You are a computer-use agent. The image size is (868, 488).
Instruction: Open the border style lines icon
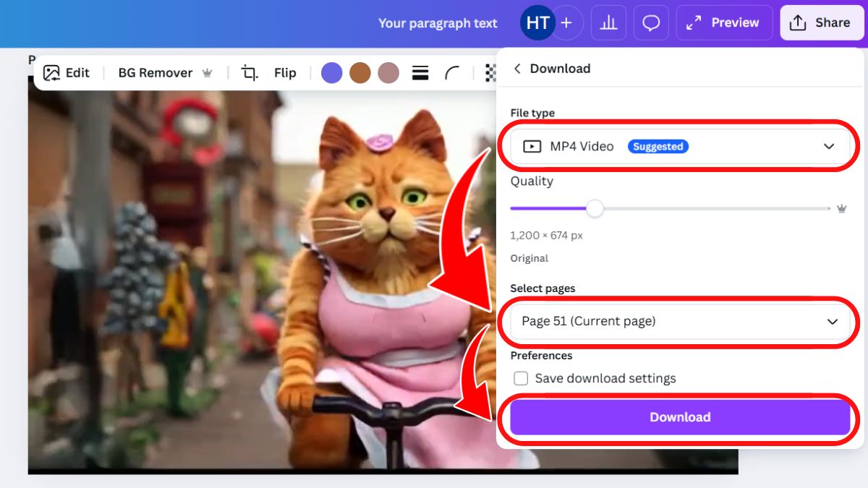420,73
